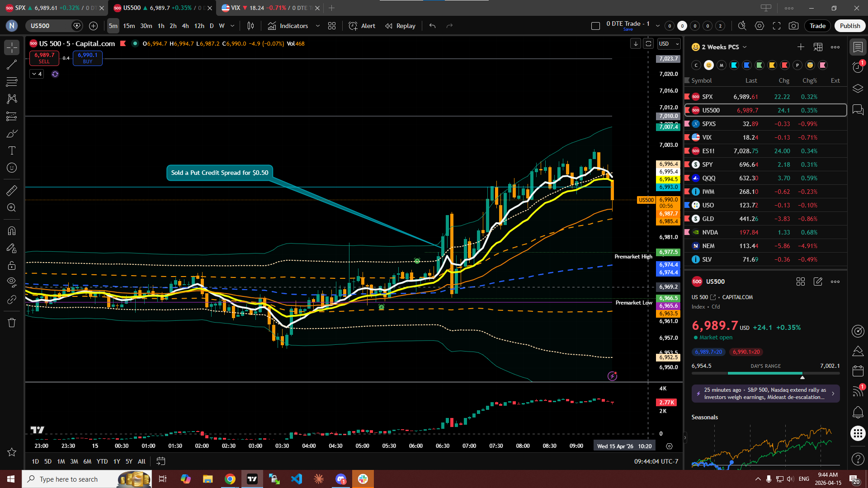Expand the USD currency dropdown
The width and height of the screenshot is (868, 488).
coord(669,43)
